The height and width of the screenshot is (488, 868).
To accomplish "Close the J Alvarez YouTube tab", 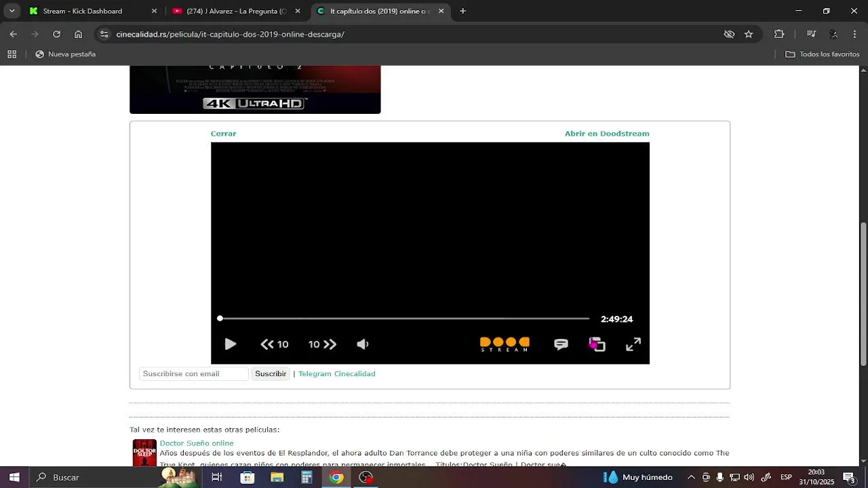I will coord(297,11).
